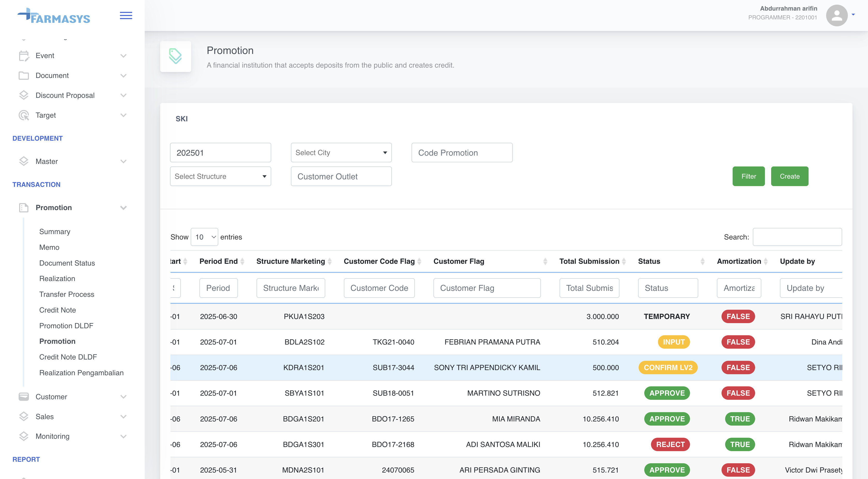Collapse the Promotion menu chevron

pos(123,208)
